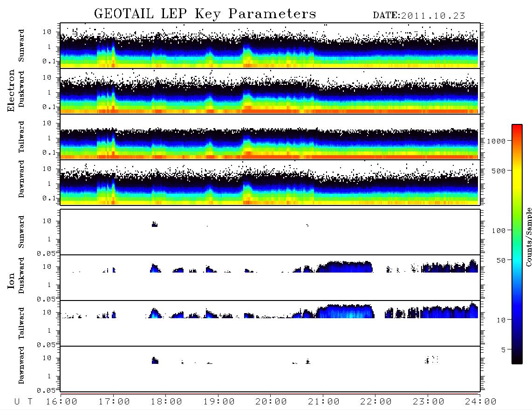Click the Ion Dawnward panel label
The width and height of the screenshot is (532, 410).
[21, 365]
